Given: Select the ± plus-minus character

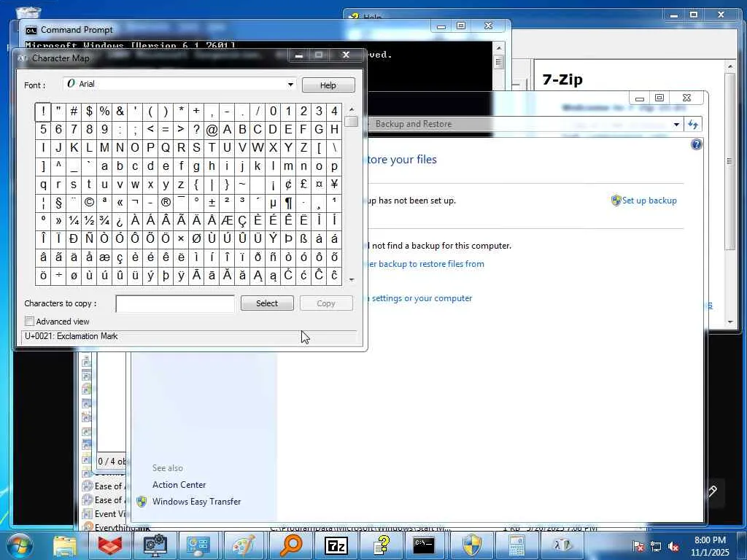Looking at the screenshot, I should click(x=212, y=203).
